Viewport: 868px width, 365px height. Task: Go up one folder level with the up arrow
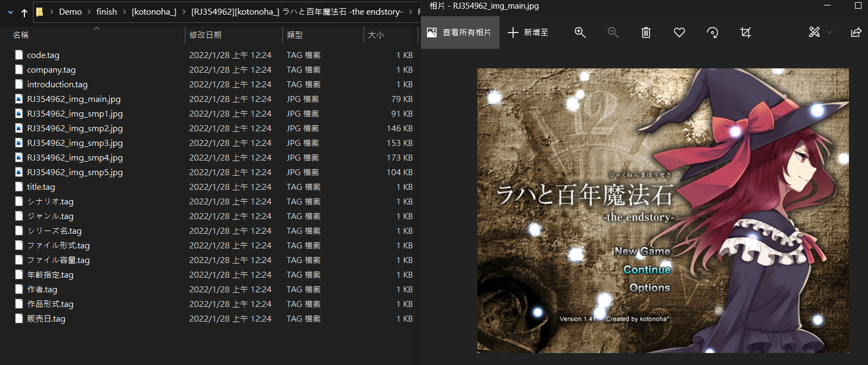pyautogui.click(x=24, y=12)
